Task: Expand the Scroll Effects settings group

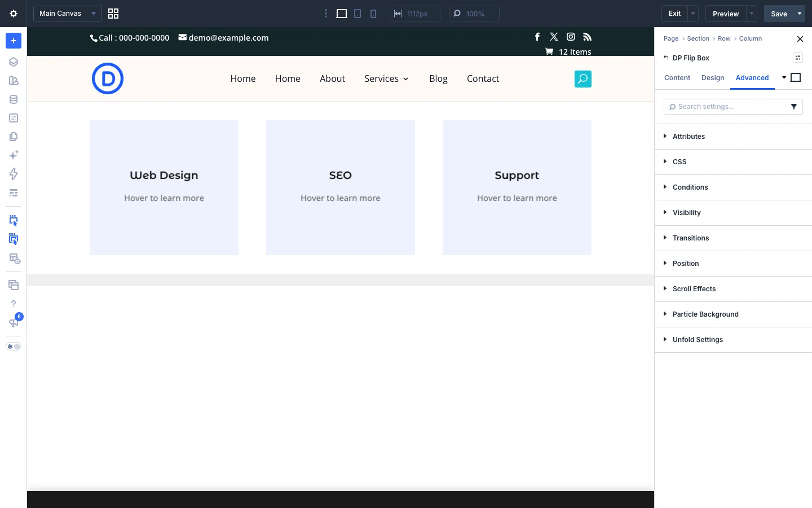Action: pos(733,289)
